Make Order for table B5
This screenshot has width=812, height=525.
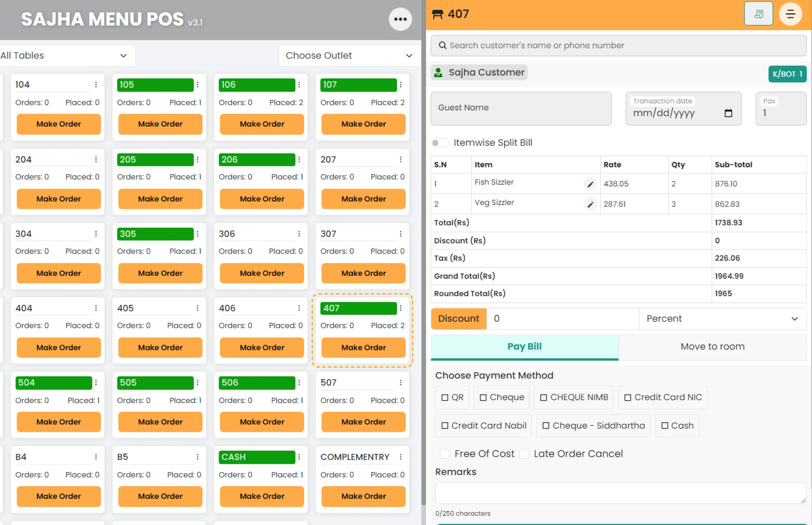(x=160, y=496)
